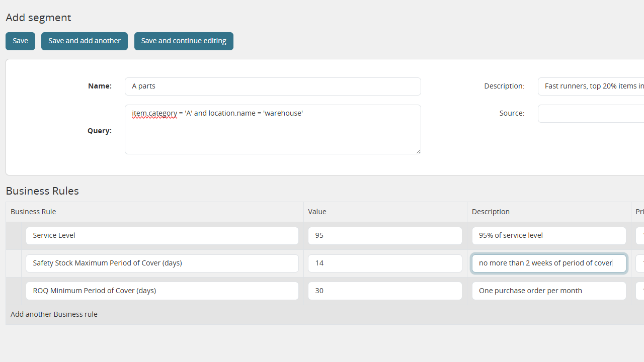Click the 'One purchase order per month' field
644x362 pixels.
(549, 291)
